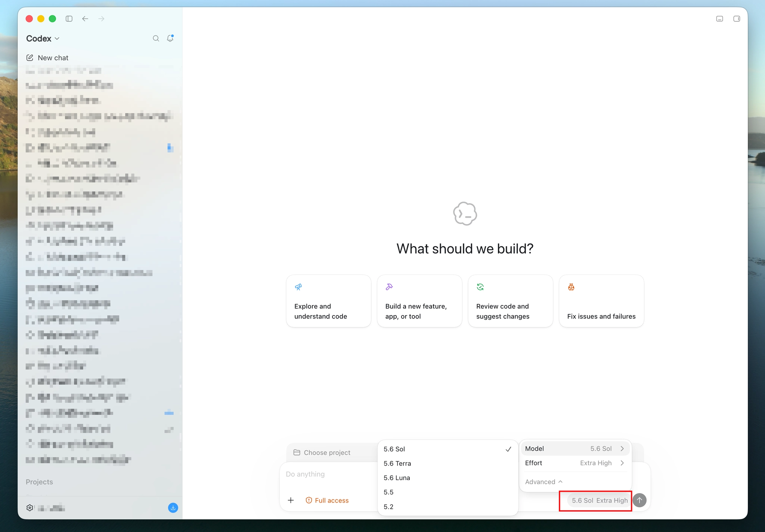Viewport: 765px width, 532px height.
Task: Pick the Build a new feature card
Action: pyautogui.click(x=419, y=301)
